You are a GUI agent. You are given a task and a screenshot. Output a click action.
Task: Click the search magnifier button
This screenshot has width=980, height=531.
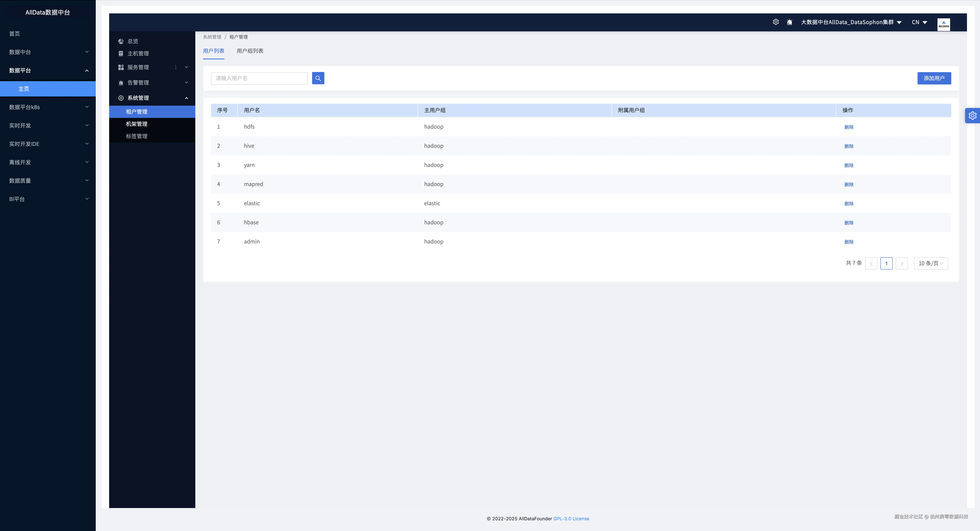click(318, 78)
